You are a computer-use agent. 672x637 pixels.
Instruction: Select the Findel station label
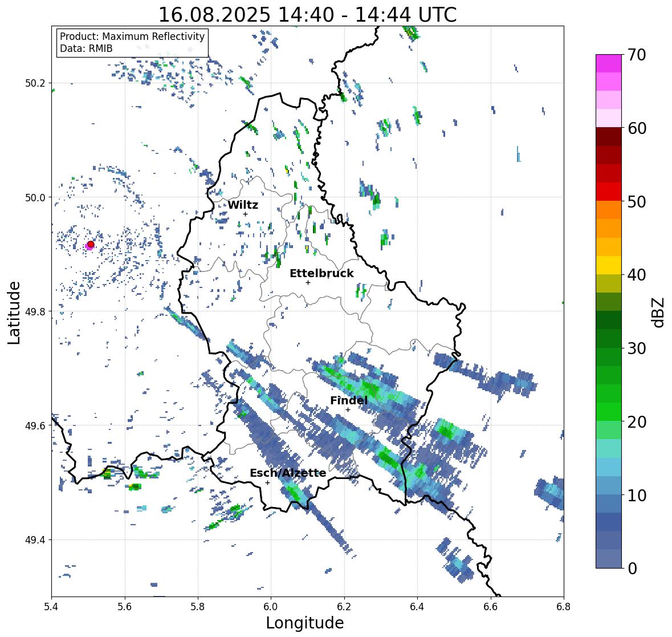pos(349,400)
